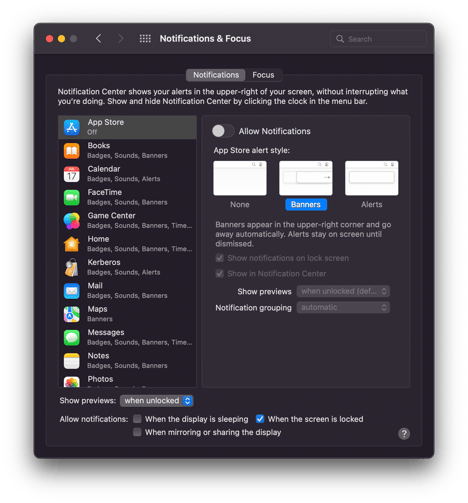468x503 pixels.
Task: Enable When mirroring or sharing the display
Action: pyautogui.click(x=137, y=432)
